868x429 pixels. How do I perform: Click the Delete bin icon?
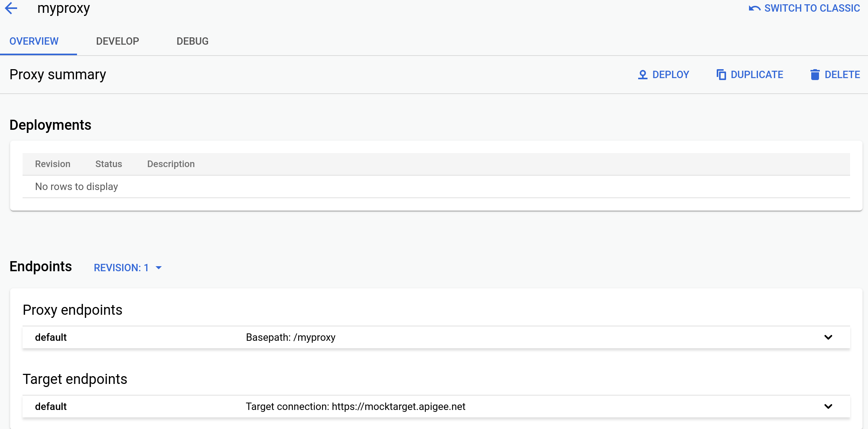tap(814, 75)
